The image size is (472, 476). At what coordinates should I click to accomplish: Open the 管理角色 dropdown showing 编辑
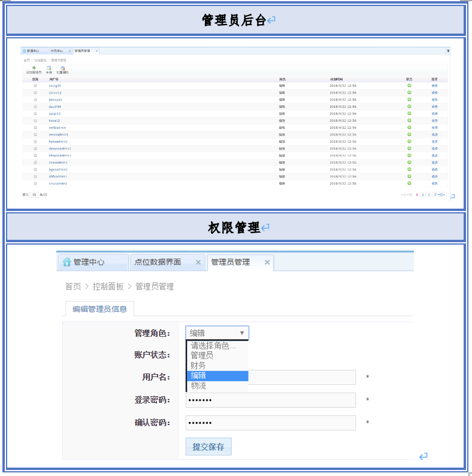coord(217,333)
